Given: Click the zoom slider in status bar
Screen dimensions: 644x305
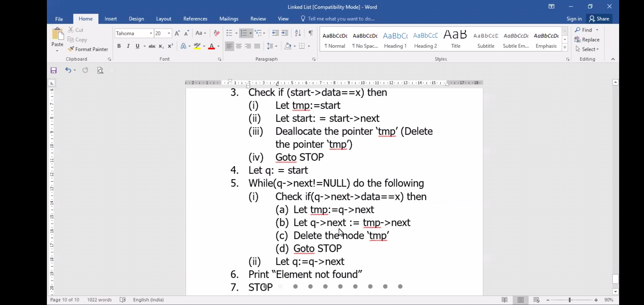Looking at the screenshot, I should coord(570,300).
